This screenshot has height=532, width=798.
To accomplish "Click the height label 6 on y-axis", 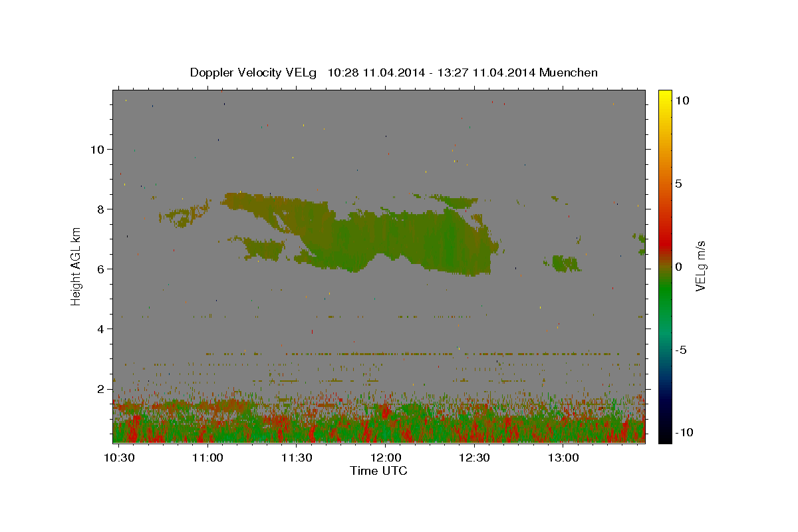I will coord(100,269).
